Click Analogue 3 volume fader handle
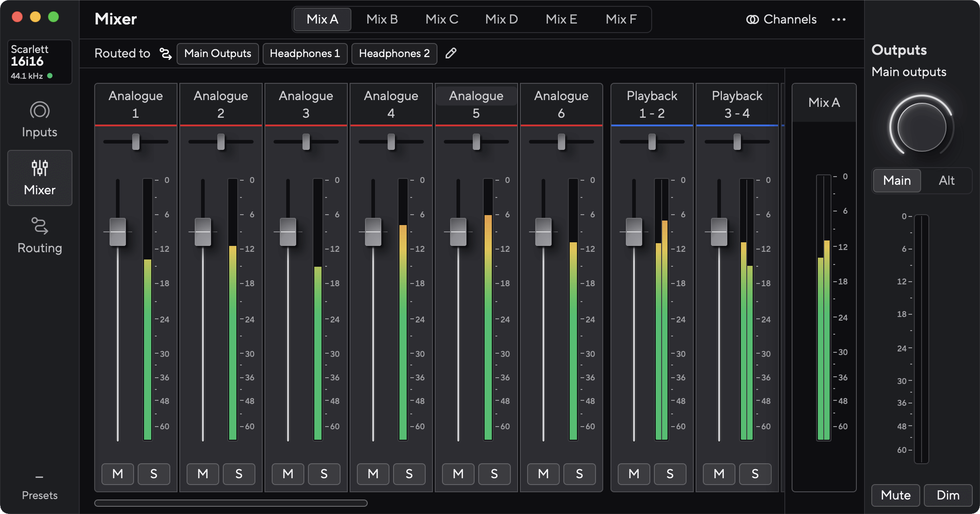Screen dimensions: 980x514 (x=288, y=232)
